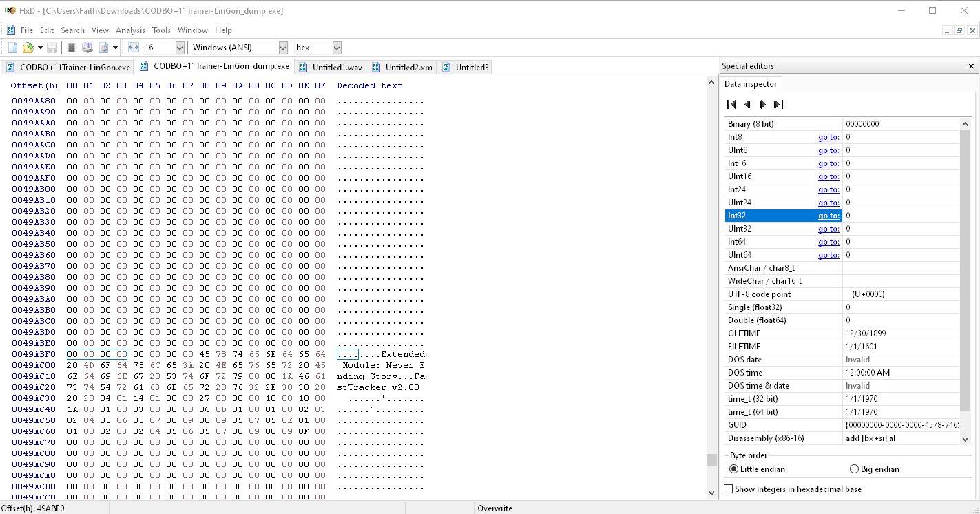The width and height of the screenshot is (980, 514).
Task: Click the file icon on the Untitled2.xm tab
Action: coord(376,68)
